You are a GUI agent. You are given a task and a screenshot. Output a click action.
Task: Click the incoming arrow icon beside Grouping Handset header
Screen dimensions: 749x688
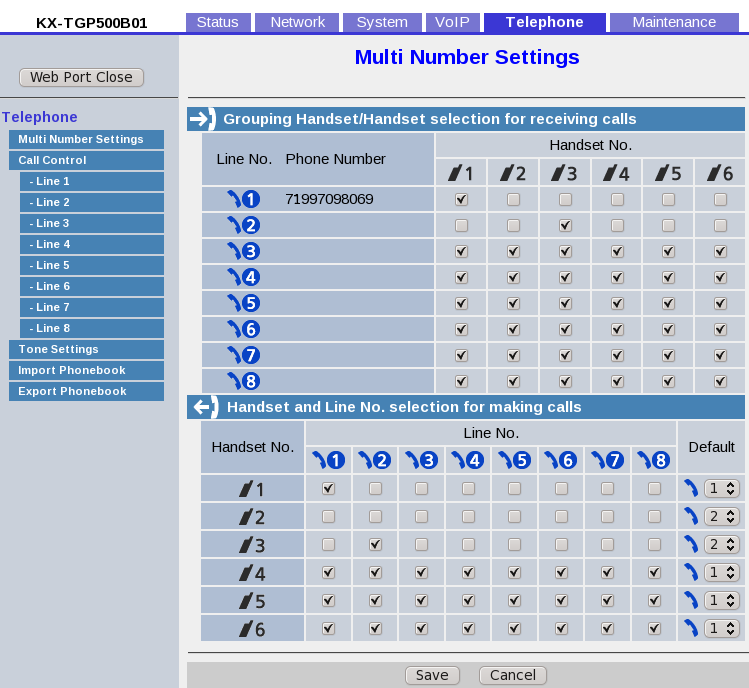tap(202, 119)
